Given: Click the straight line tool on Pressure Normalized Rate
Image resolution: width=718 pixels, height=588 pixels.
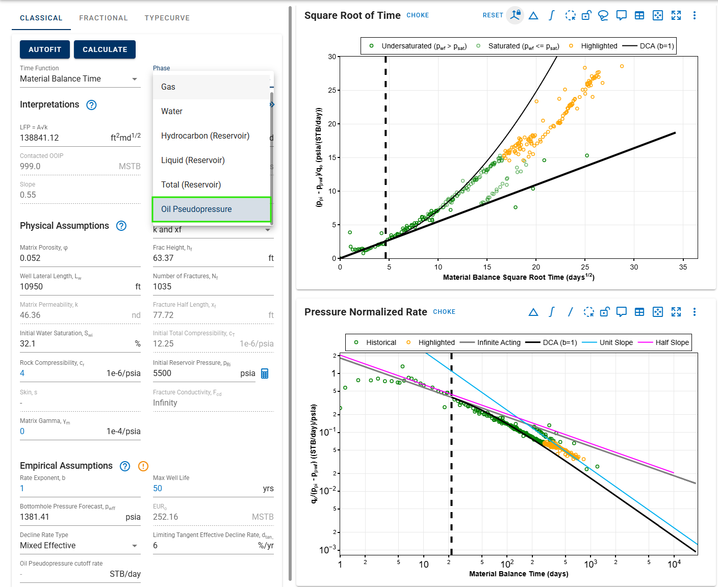Looking at the screenshot, I should click(570, 312).
